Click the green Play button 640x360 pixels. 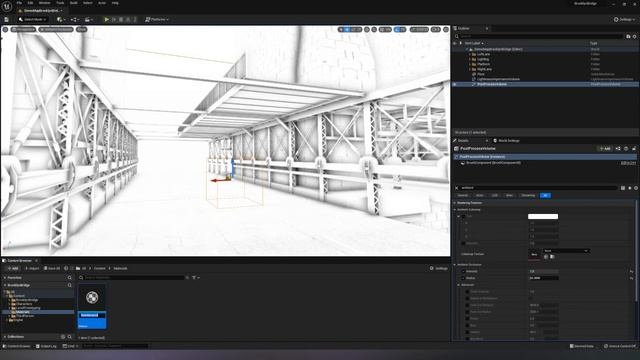click(x=107, y=19)
